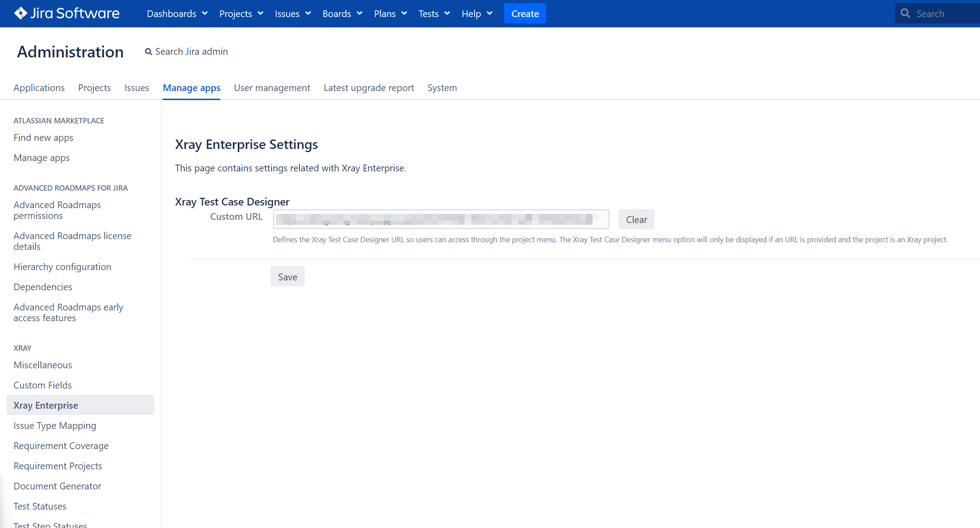Click the XRAY section header

tap(22, 348)
